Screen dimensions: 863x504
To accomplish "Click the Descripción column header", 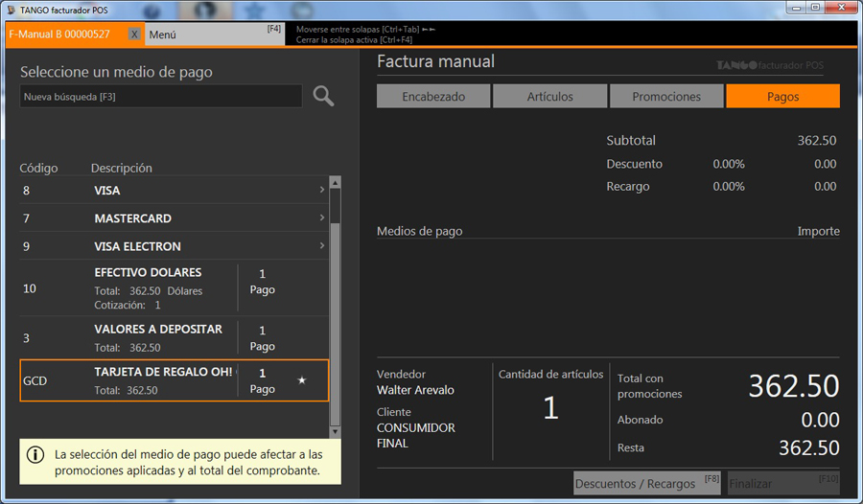I will [x=122, y=168].
